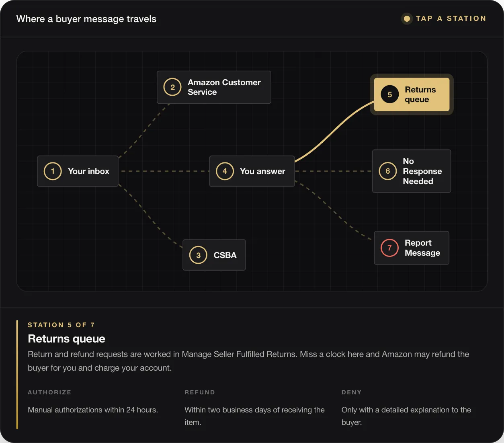Select the Report Message station
This screenshot has width=504, height=443.
[412, 248]
